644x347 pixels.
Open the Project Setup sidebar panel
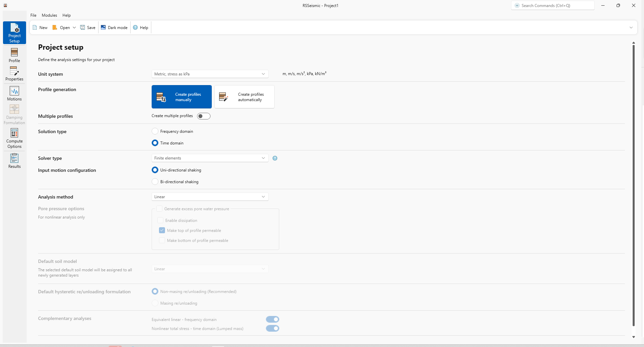[x=14, y=33]
